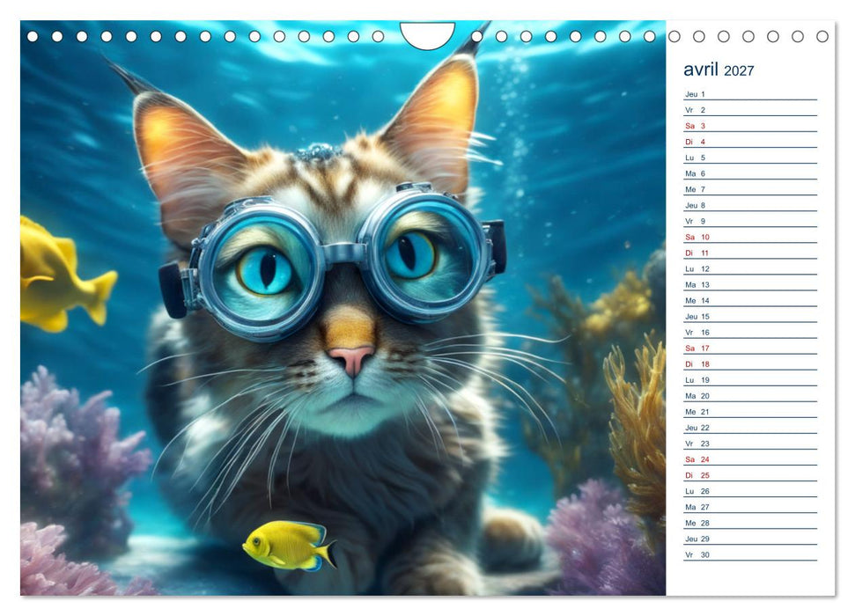
Task: Select the 'Me 28' calendar row
Action: point(749,522)
